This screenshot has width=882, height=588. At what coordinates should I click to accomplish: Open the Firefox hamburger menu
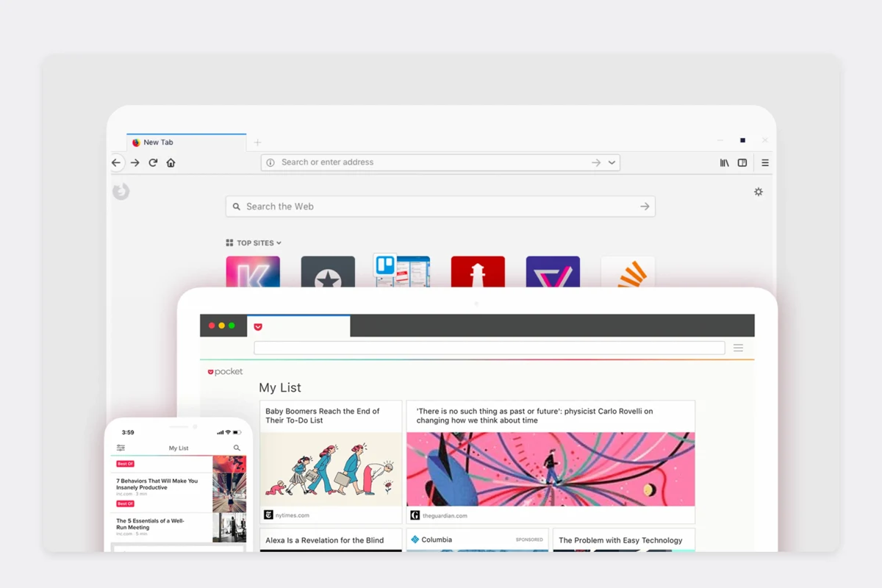click(765, 162)
